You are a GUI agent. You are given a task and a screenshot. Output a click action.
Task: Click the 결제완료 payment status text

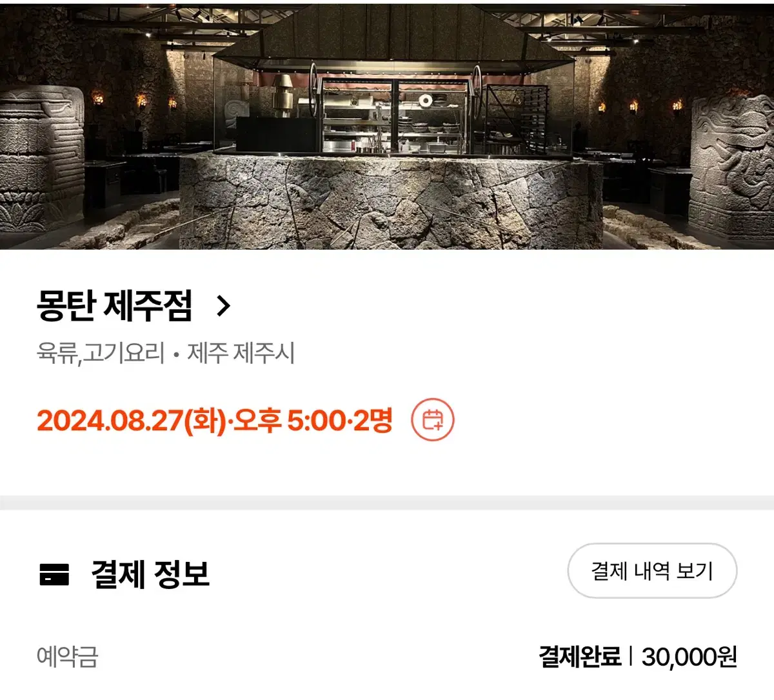pyautogui.click(x=580, y=657)
